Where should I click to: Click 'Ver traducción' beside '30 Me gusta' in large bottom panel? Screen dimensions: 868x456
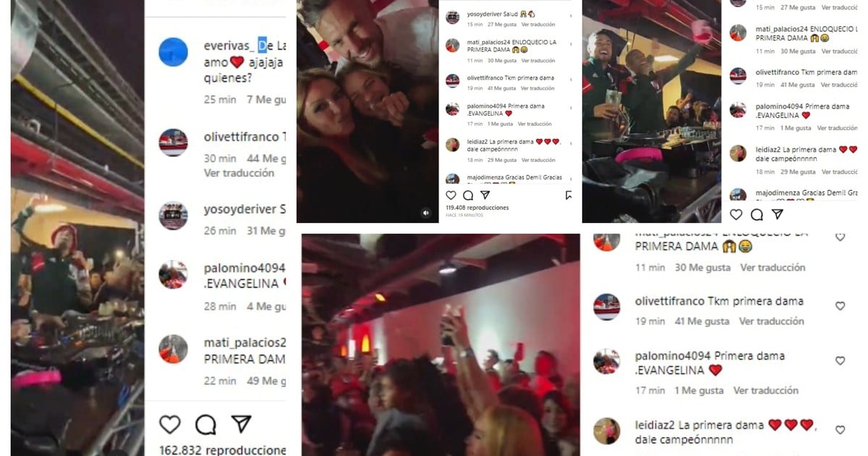[x=773, y=267]
